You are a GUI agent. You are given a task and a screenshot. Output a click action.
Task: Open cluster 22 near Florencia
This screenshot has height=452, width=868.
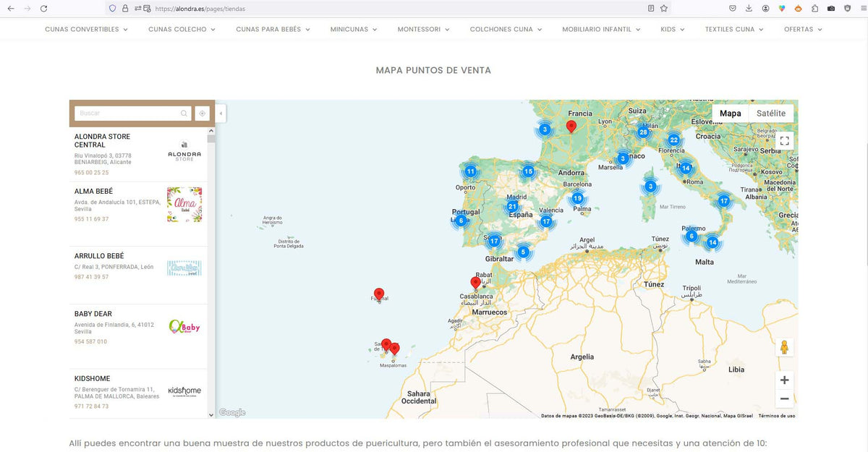click(x=674, y=140)
